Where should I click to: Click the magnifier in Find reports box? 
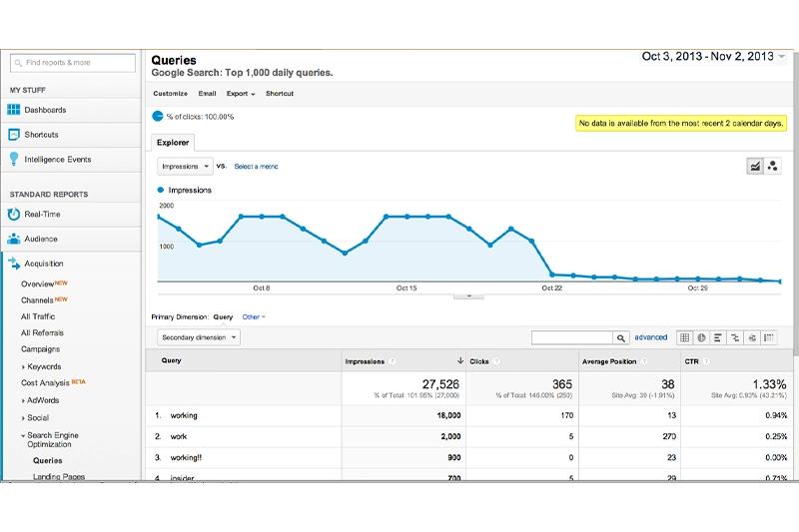coord(18,63)
